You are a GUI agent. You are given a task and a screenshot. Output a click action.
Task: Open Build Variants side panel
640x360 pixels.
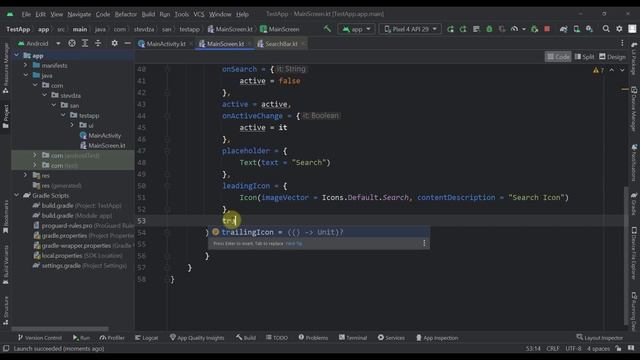tap(6, 265)
